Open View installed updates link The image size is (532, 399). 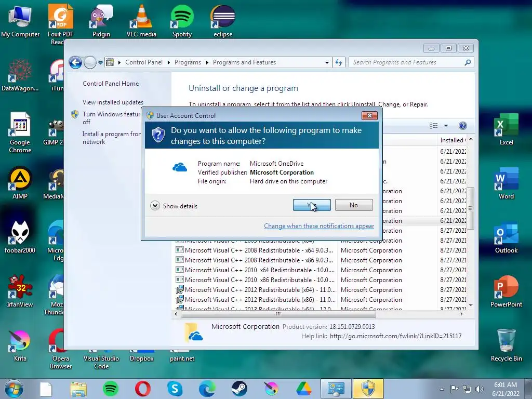click(113, 102)
